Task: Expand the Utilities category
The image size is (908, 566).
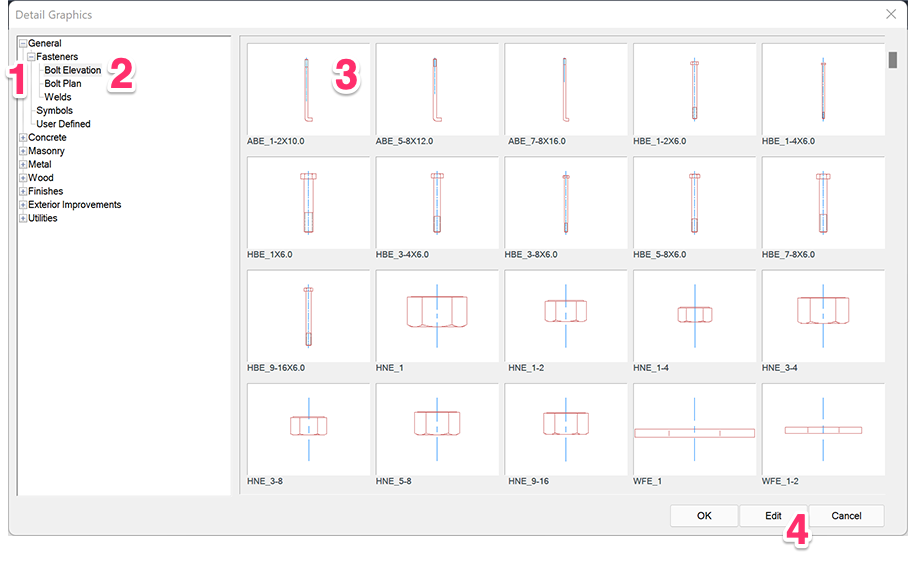Action: point(23,218)
